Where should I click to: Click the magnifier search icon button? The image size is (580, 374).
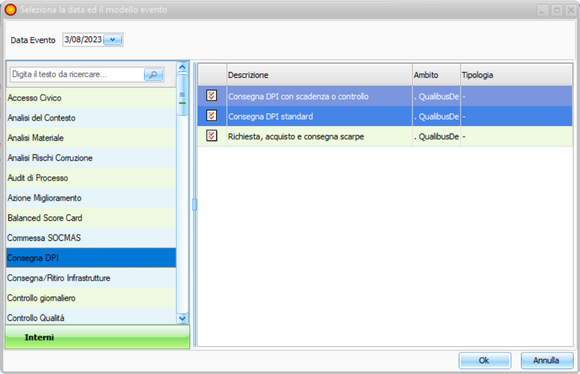pyautogui.click(x=154, y=75)
